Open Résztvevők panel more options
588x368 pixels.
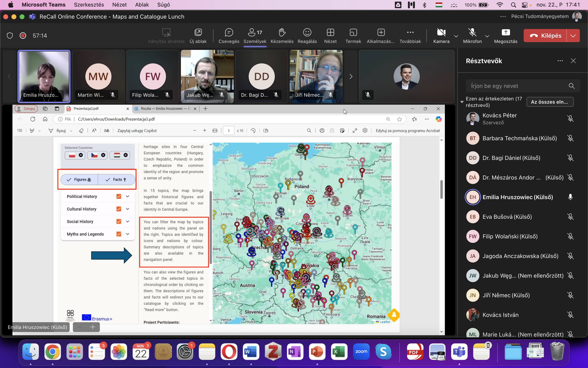560,61
